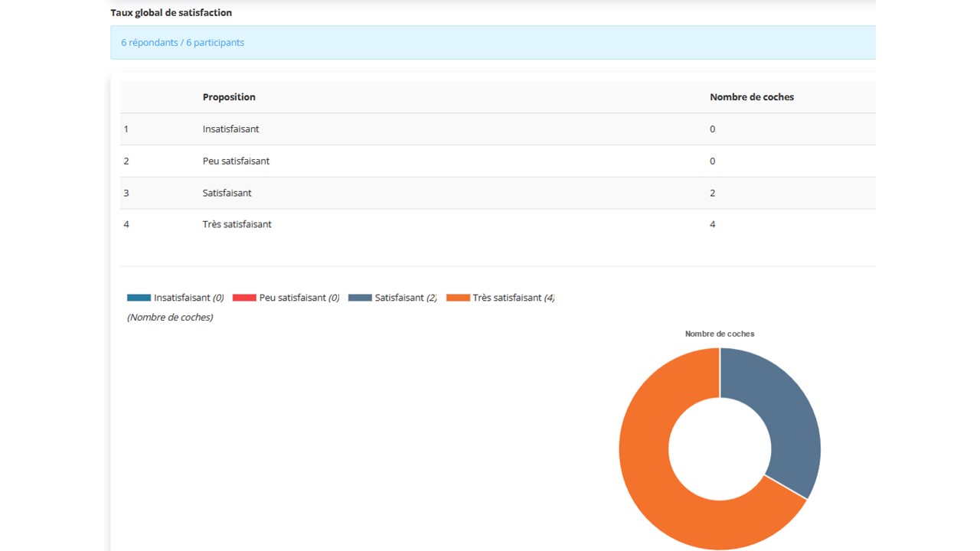Screen dimensions: 980x551
Task: Click the count value 4 in the table
Action: pyautogui.click(x=712, y=224)
